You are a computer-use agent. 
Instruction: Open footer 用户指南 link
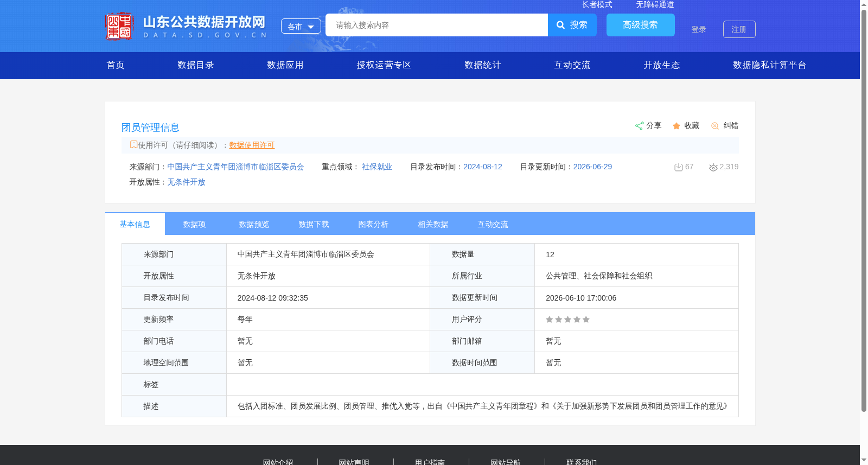pos(430,462)
